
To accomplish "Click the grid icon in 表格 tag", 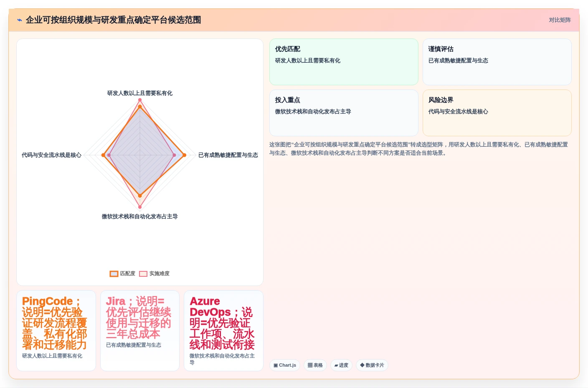I will [x=310, y=365].
